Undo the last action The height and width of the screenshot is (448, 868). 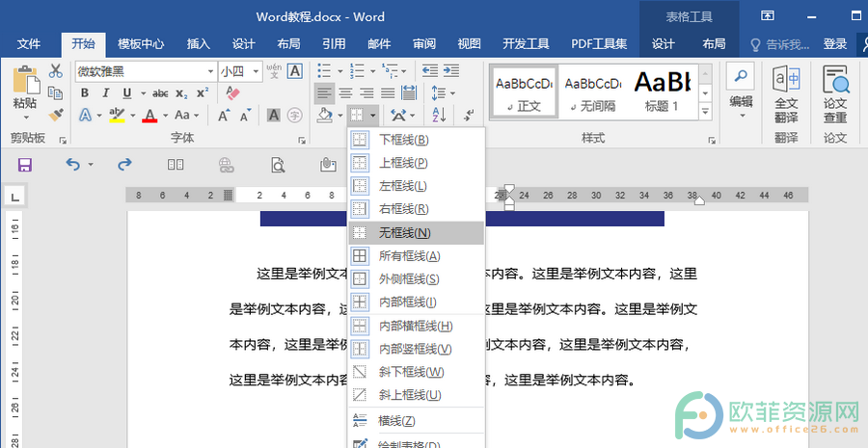click(x=72, y=164)
